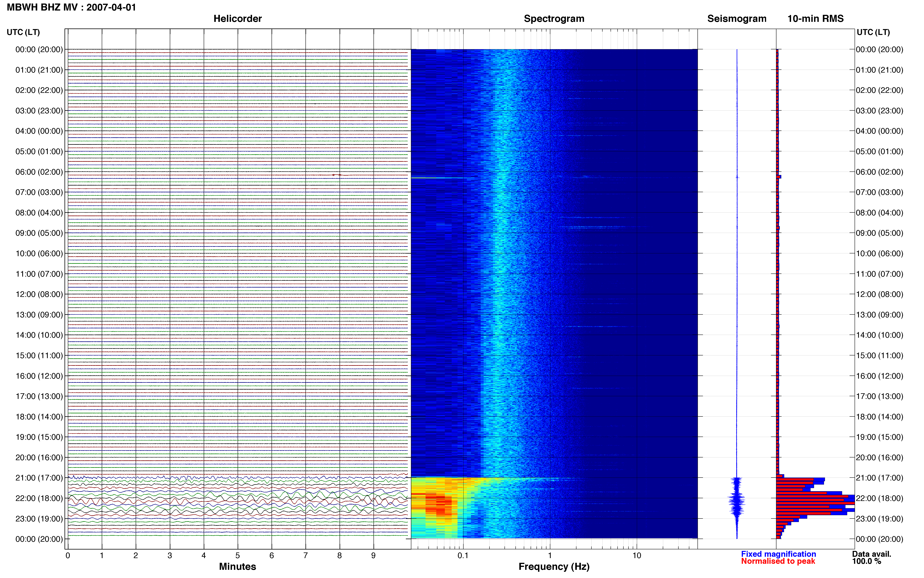Click the thin bright spectrogram line just after 06:00

(x=437, y=178)
